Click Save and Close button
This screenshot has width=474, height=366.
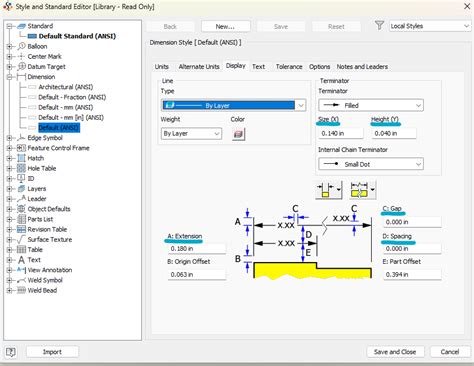pyautogui.click(x=395, y=352)
